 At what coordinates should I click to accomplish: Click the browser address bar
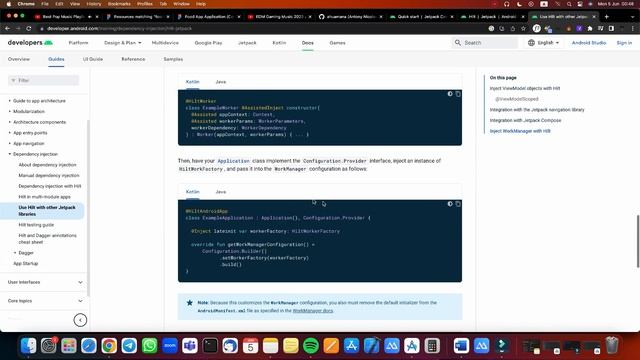pos(261,29)
